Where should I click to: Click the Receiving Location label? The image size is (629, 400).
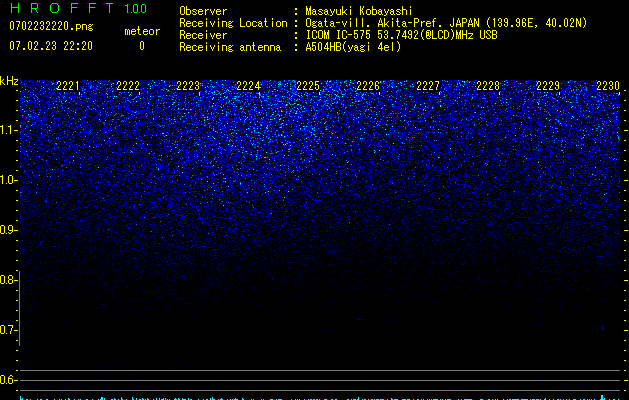pos(233,23)
